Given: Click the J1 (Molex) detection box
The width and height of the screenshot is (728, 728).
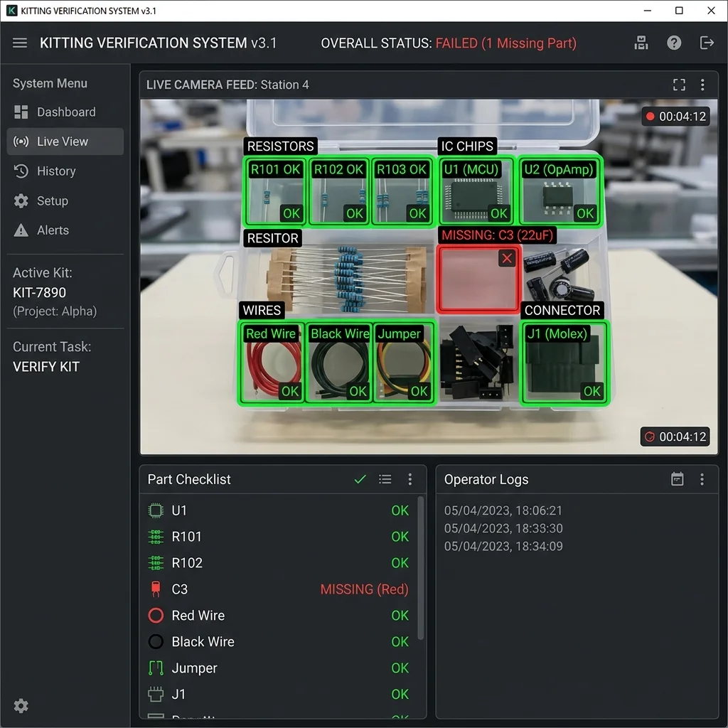Looking at the screenshot, I should pyautogui.click(x=564, y=362).
